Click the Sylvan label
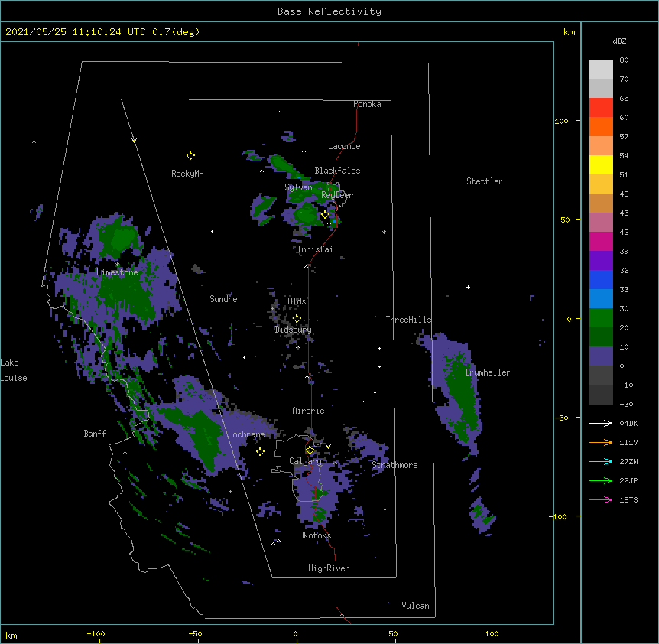The image size is (659, 644). point(298,187)
